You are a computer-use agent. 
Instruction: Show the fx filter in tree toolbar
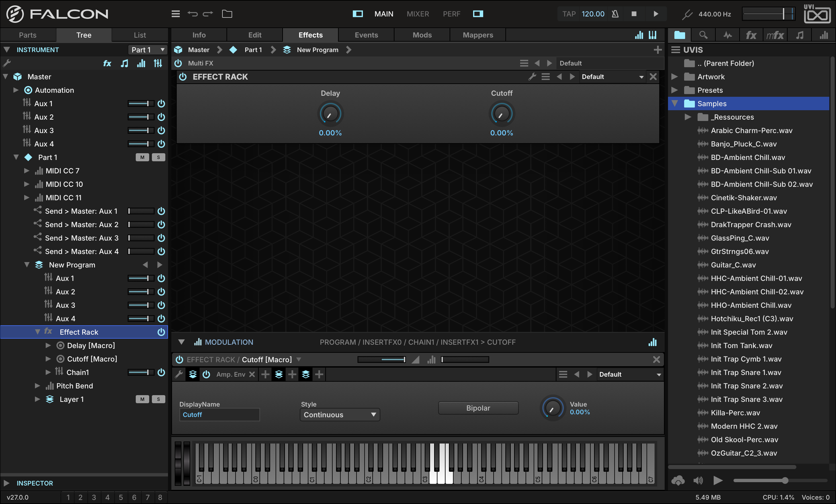tap(107, 63)
